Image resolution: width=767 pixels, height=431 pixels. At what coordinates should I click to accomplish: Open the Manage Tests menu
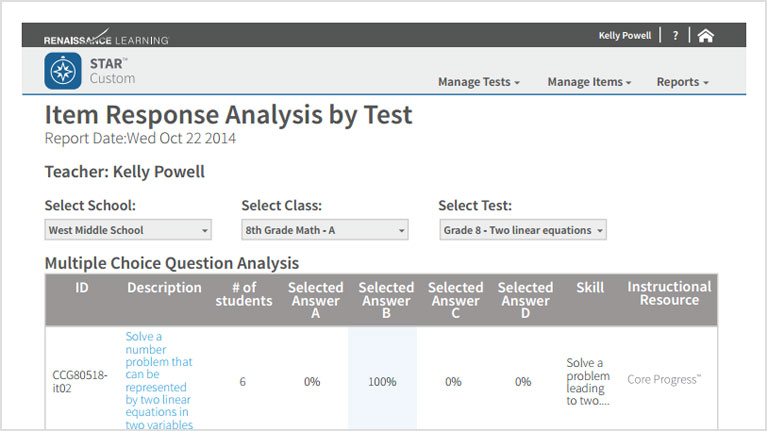pyautogui.click(x=478, y=82)
